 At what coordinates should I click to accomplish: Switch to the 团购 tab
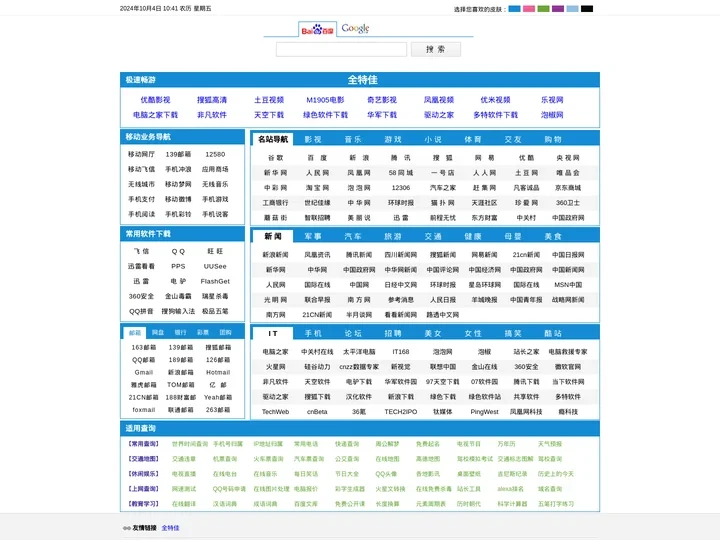pos(225,332)
